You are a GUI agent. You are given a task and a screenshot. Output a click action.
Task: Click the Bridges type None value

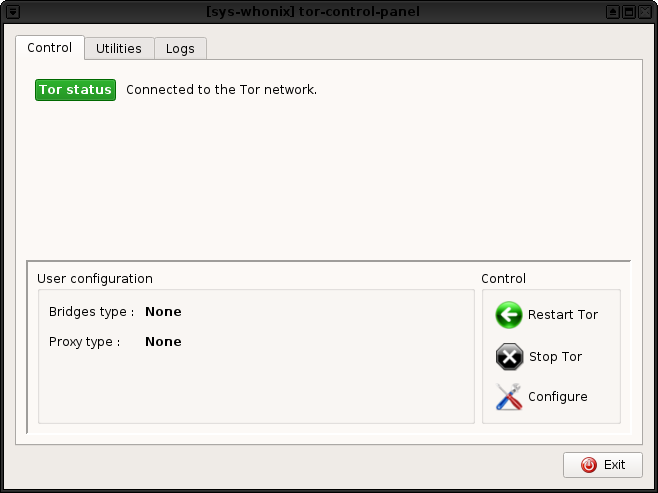tap(163, 312)
